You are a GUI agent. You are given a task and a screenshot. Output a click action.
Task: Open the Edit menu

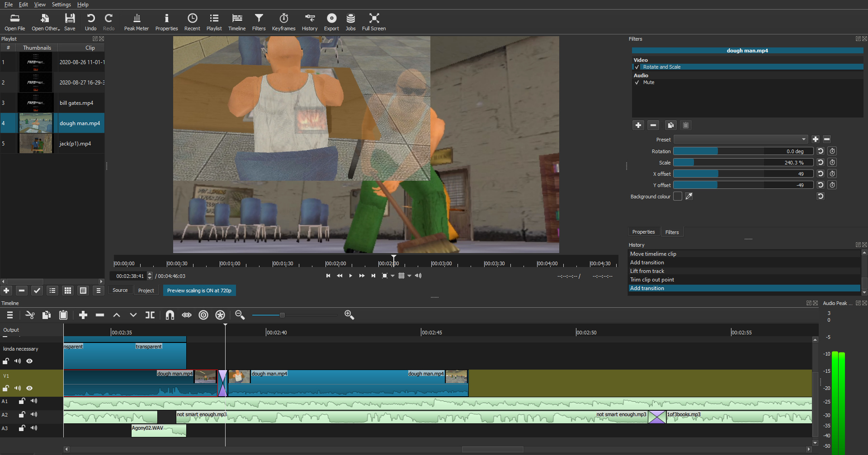(24, 5)
